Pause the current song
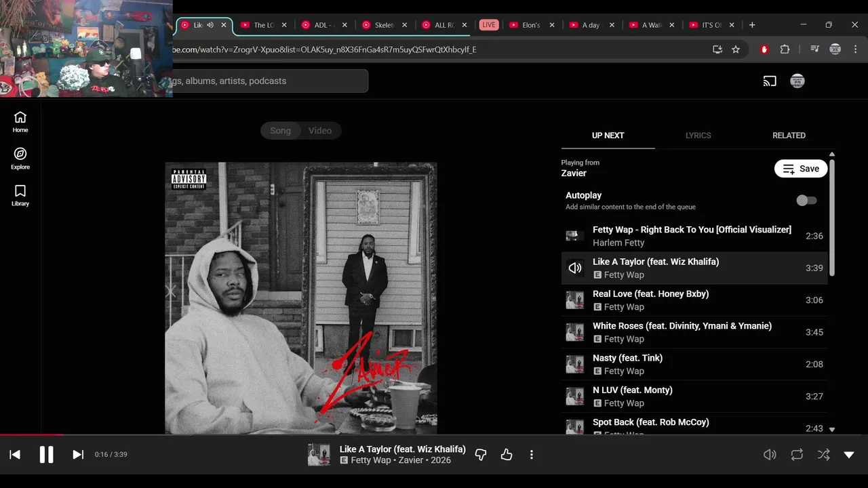The height and width of the screenshot is (488, 868). tap(46, 455)
